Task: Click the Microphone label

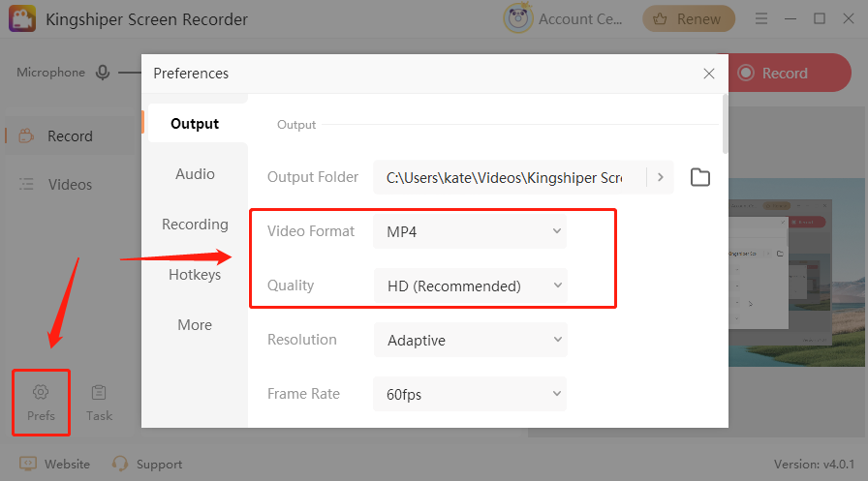Action: [51, 73]
